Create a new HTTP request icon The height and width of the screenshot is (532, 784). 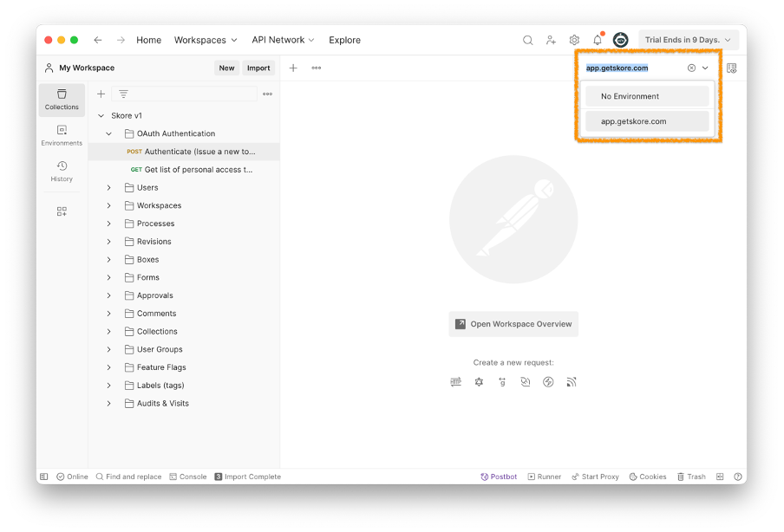tap(455, 382)
